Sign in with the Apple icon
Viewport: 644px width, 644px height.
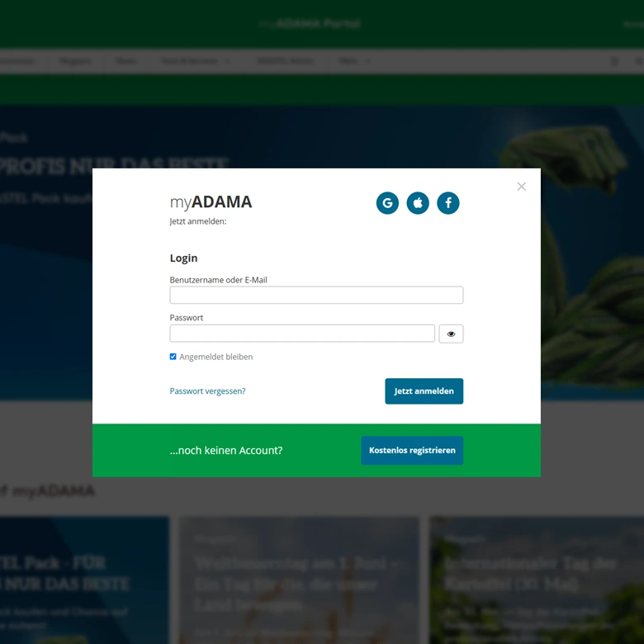(418, 203)
